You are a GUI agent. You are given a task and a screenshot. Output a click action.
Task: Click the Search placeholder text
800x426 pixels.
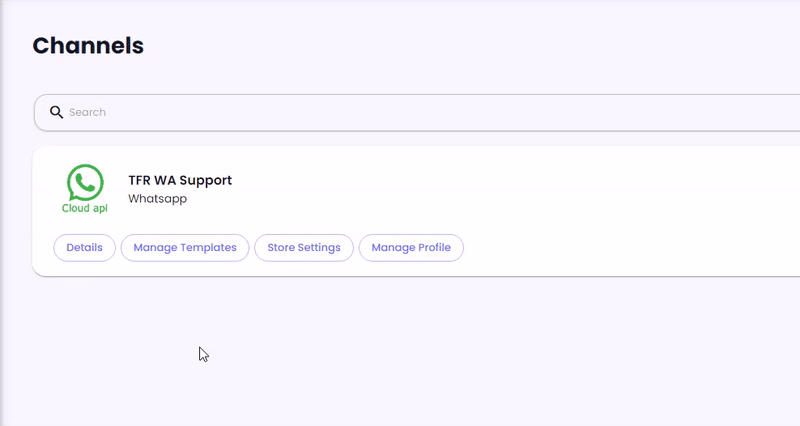[x=87, y=112]
